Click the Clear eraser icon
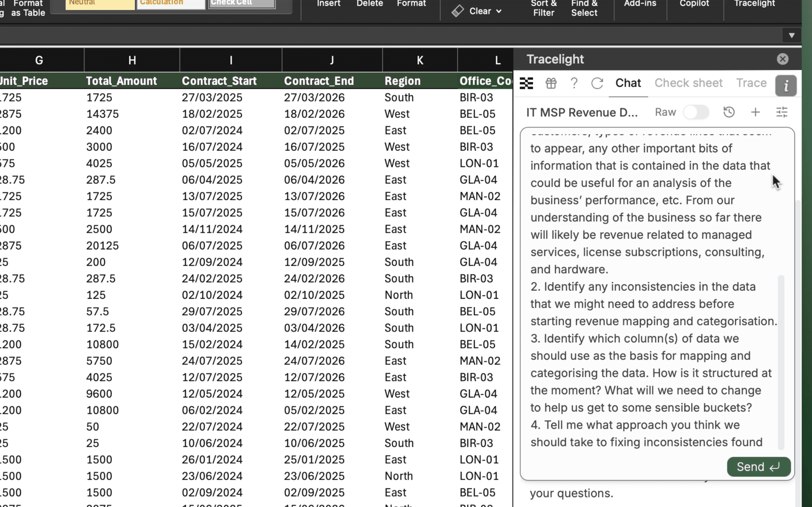812x507 pixels. (457, 11)
